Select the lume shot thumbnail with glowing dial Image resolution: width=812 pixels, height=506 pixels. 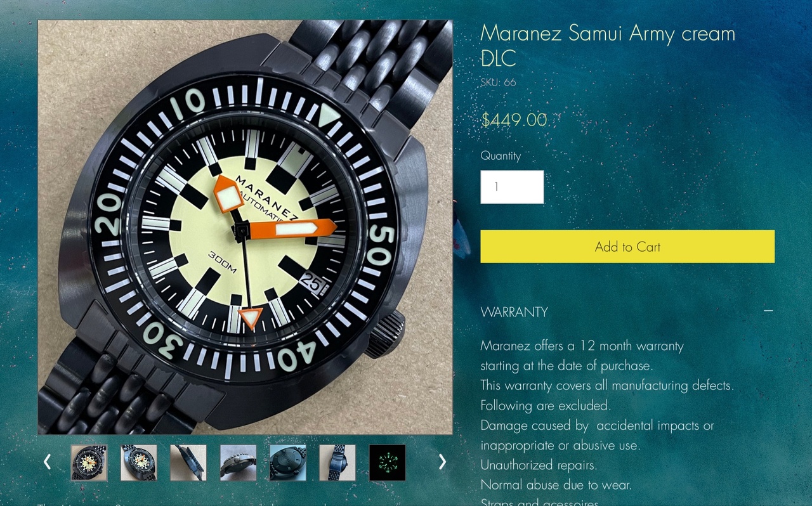tap(387, 463)
